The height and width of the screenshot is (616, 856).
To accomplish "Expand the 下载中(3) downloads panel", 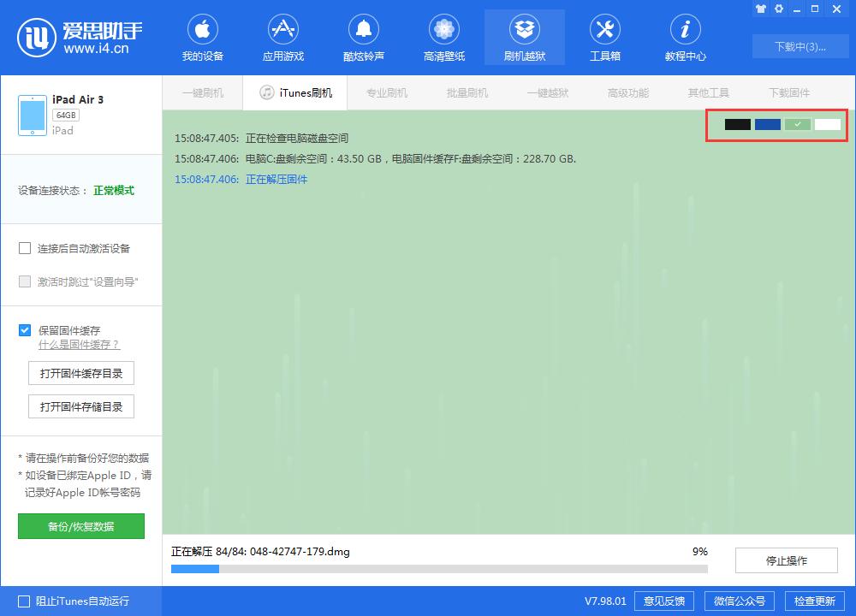I will 800,46.
